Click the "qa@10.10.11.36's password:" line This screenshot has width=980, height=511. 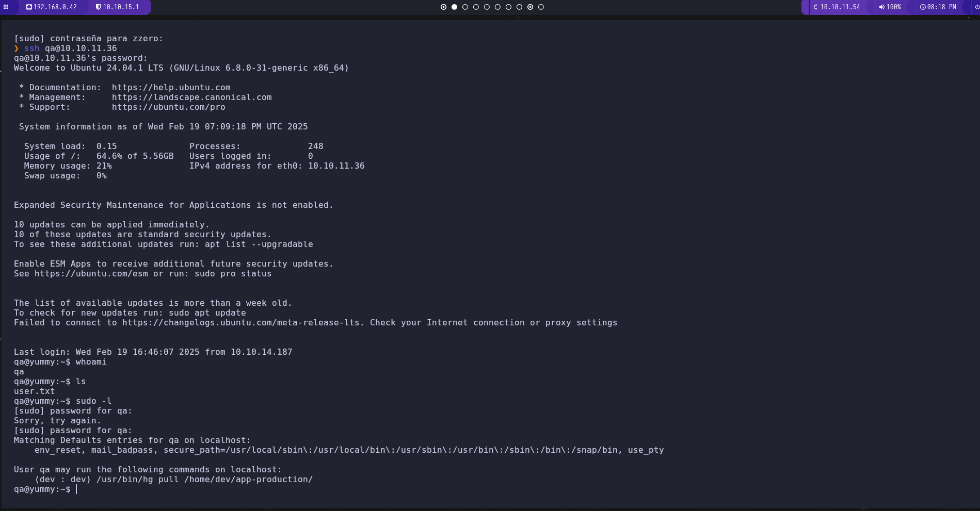click(81, 58)
